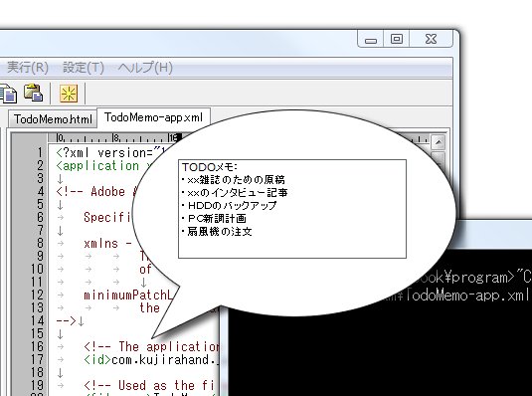Click the editor scrollbar up arrow
The width and height of the screenshot is (532, 396).
coord(438,142)
